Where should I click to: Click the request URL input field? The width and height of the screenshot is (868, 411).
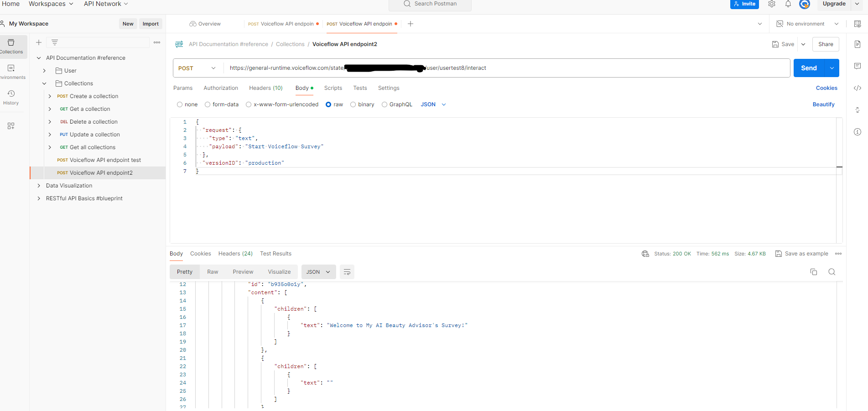pos(506,68)
